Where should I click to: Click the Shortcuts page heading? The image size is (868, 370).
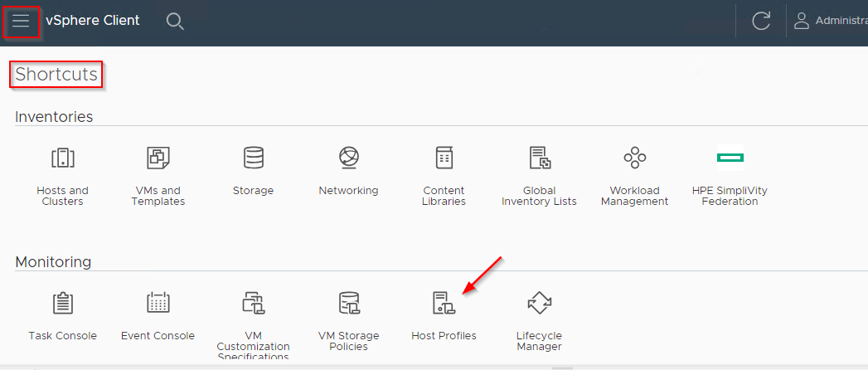click(x=56, y=74)
